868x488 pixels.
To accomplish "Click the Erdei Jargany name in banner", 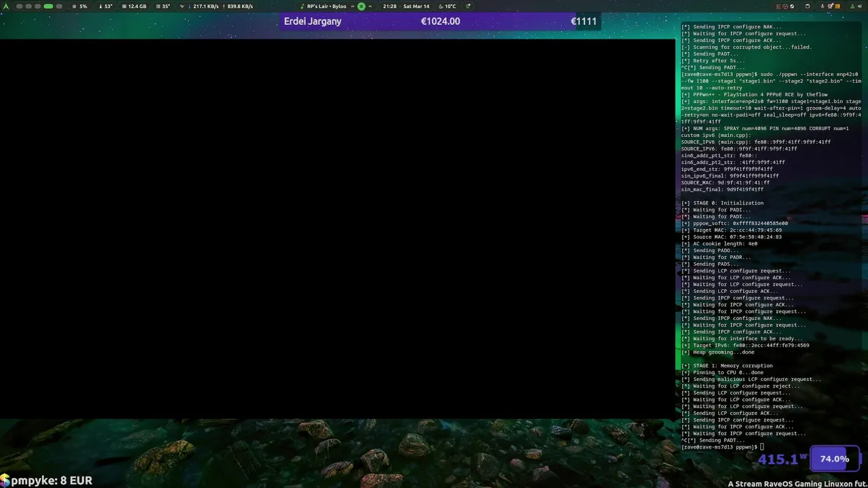I will coord(313,21).
